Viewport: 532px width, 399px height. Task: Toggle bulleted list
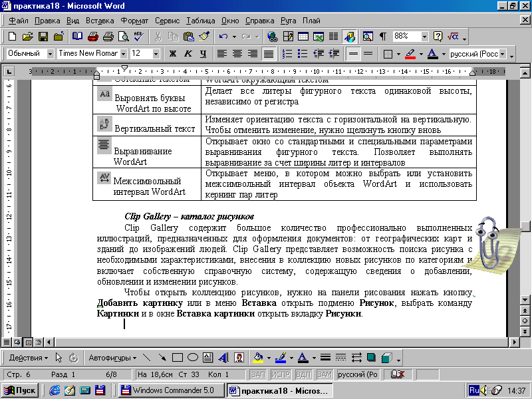[x=303, y=54]
